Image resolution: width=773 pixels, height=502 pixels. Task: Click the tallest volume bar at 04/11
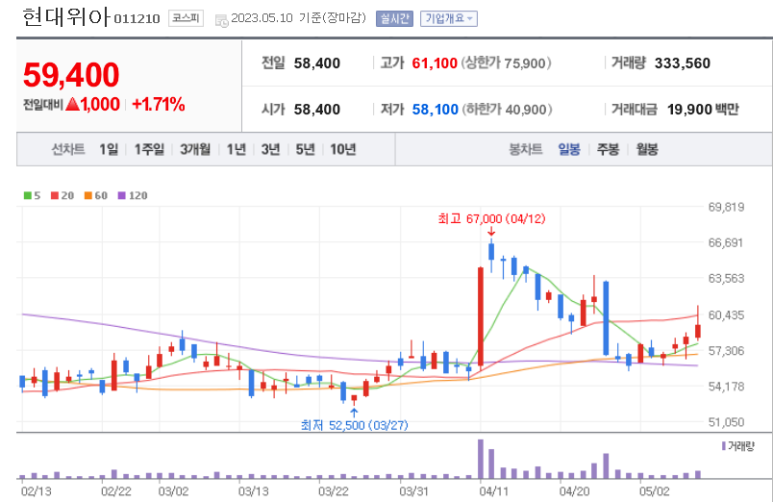(x=481, y=459)
